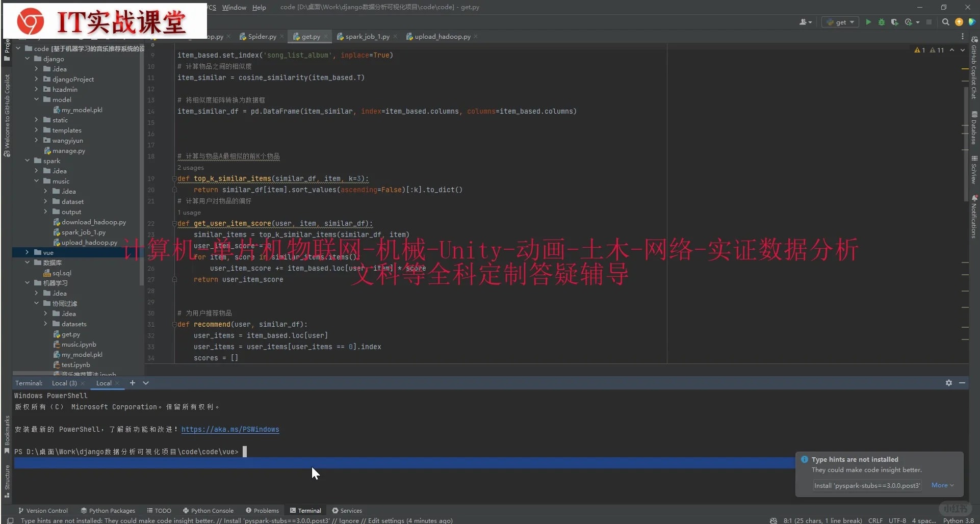Viewport: 980px width, 524px height.
Task: Collapse the django folder in project tree
Action: pyautogui.click(x=28, y=59)
